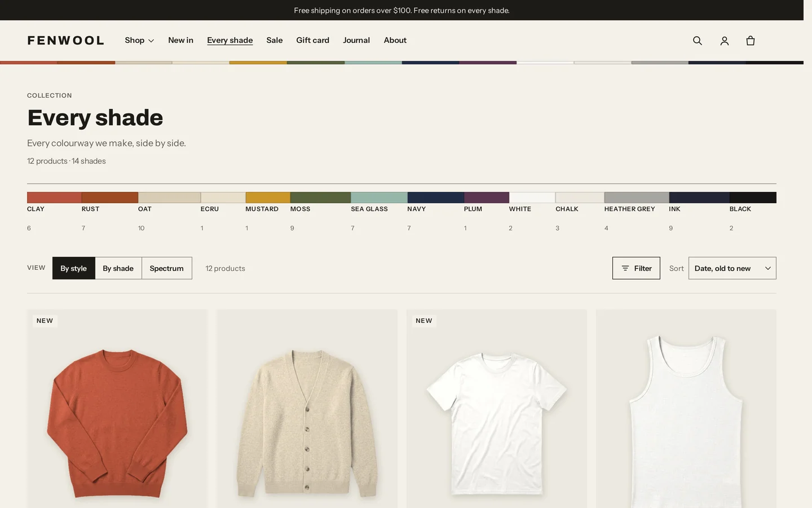The height and width of the screenshot is (508, 812).
Task: Click the '12 products · 14 shades' text
Action: click(x=67, y=161)
